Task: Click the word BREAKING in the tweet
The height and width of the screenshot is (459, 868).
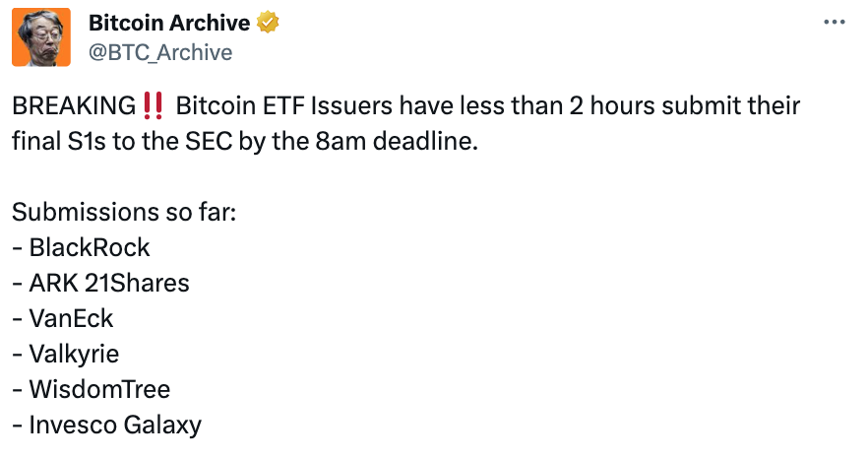Action: click(74, 105)
